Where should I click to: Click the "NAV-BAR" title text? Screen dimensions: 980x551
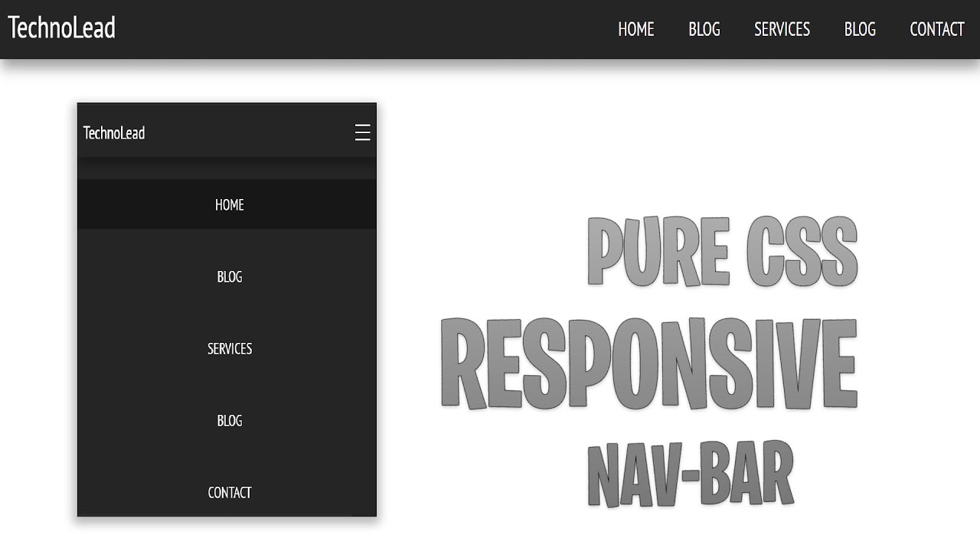691,472
